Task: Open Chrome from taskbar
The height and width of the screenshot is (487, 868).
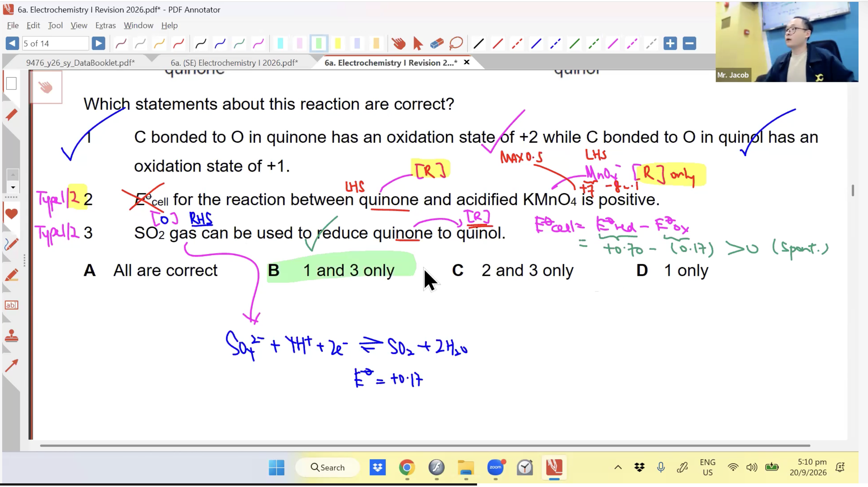Action: (x=407, y=468)
